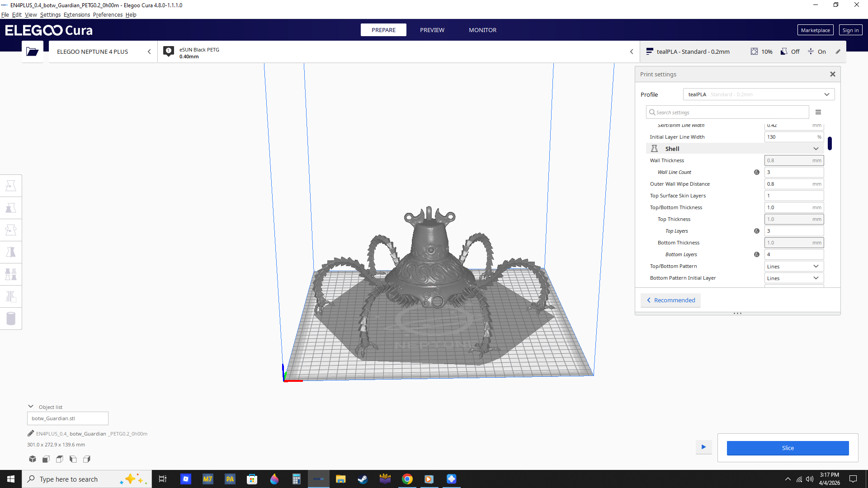Click the pencil edit icon beside profile
The height and width of the screenshot is (488, 868).
coord(838,52)
